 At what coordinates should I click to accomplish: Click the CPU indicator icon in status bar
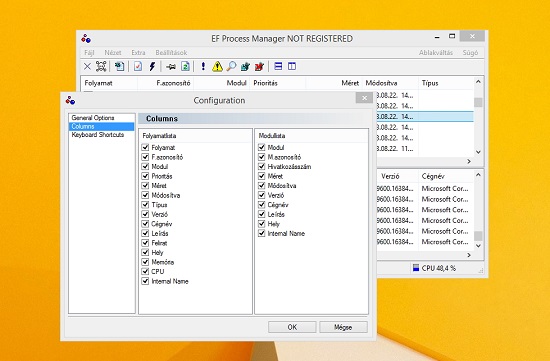pyautogui.click(x=416, y=268)
